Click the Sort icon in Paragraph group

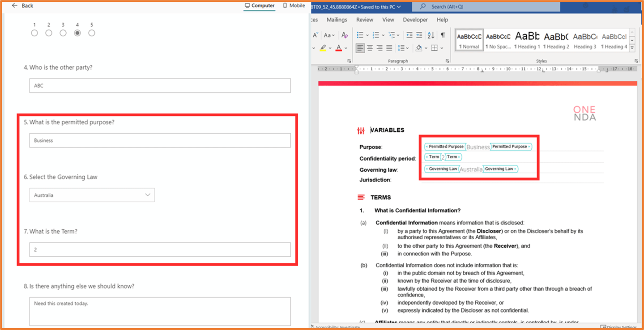click(x=431, y=35)
